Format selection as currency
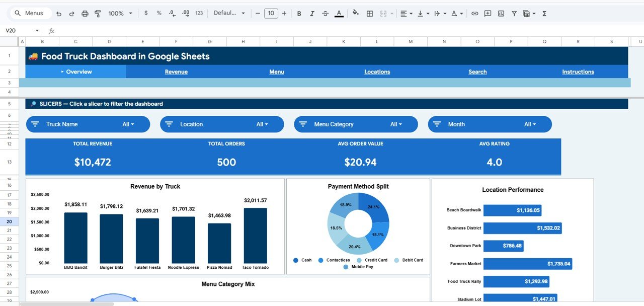The height and width of the screenshot is (306, 644). 146,13
